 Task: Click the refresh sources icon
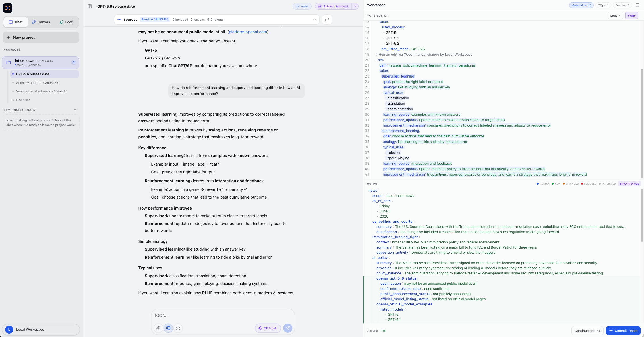click(x=327, y=20)
